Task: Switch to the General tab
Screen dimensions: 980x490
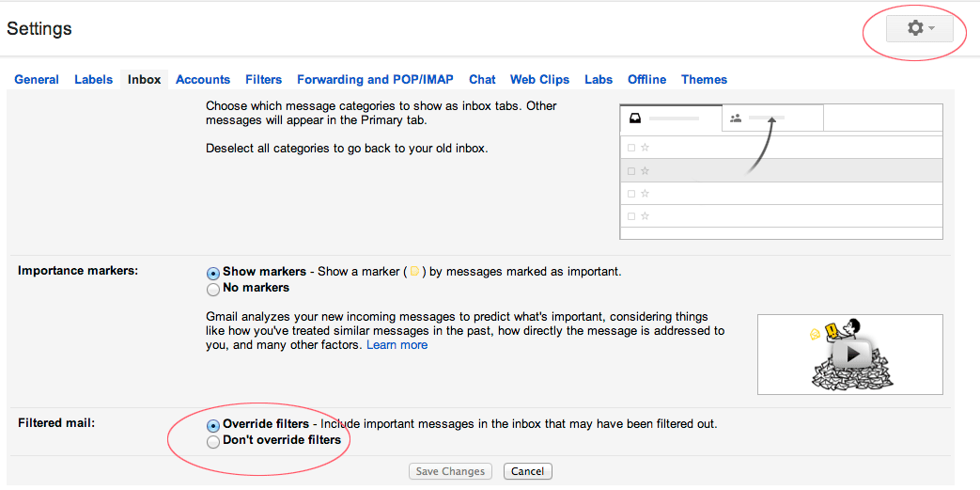Action: point(37,80)
